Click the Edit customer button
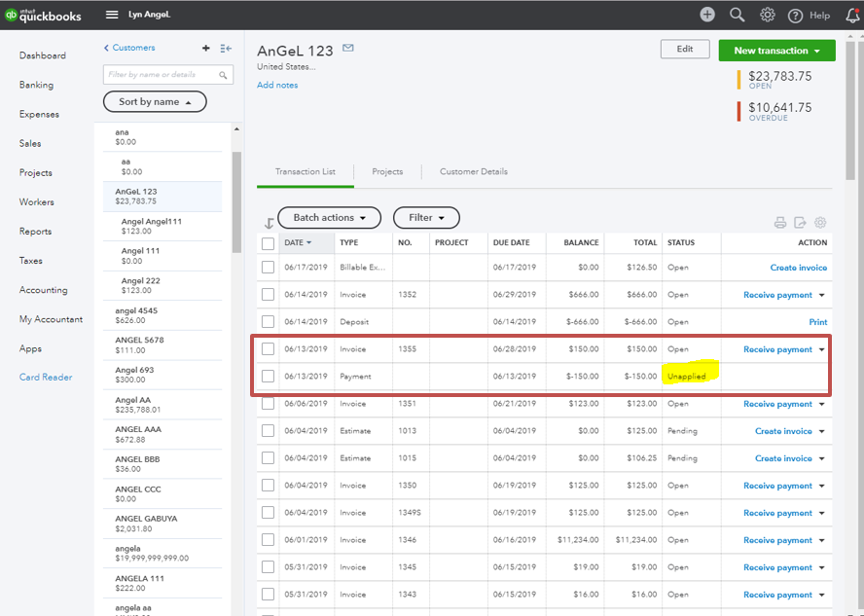 [685, 49]
